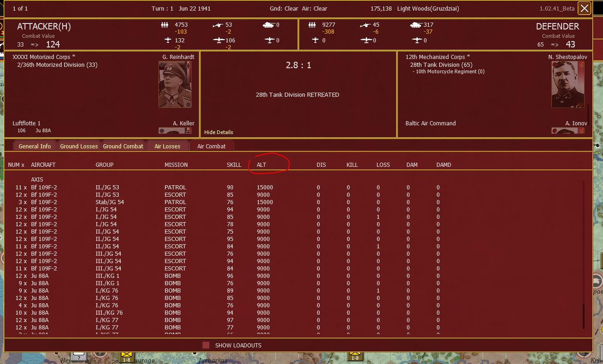Click A. Ionov name
603x364 pixels.
[x=576, y=123]
